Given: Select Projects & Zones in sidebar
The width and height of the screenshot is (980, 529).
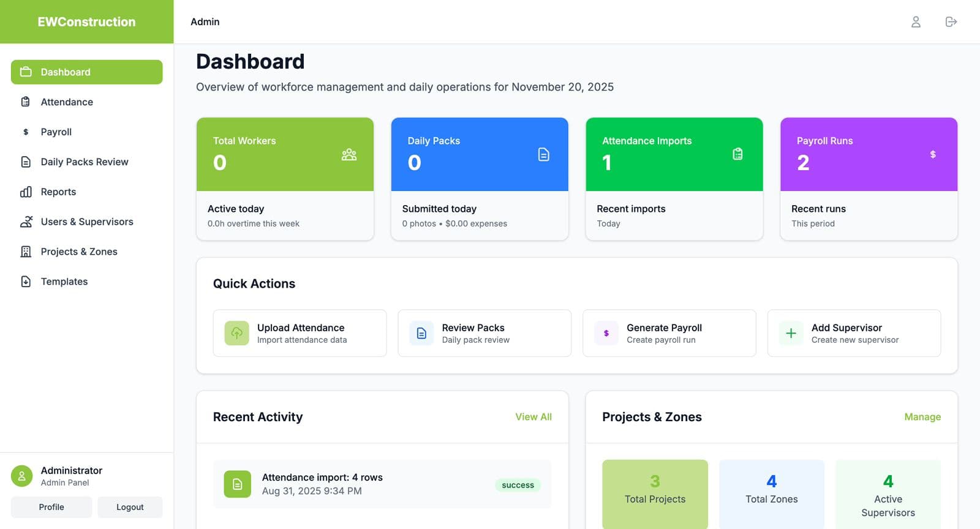Looking at the screenshot, I should [x=78, y=252].
